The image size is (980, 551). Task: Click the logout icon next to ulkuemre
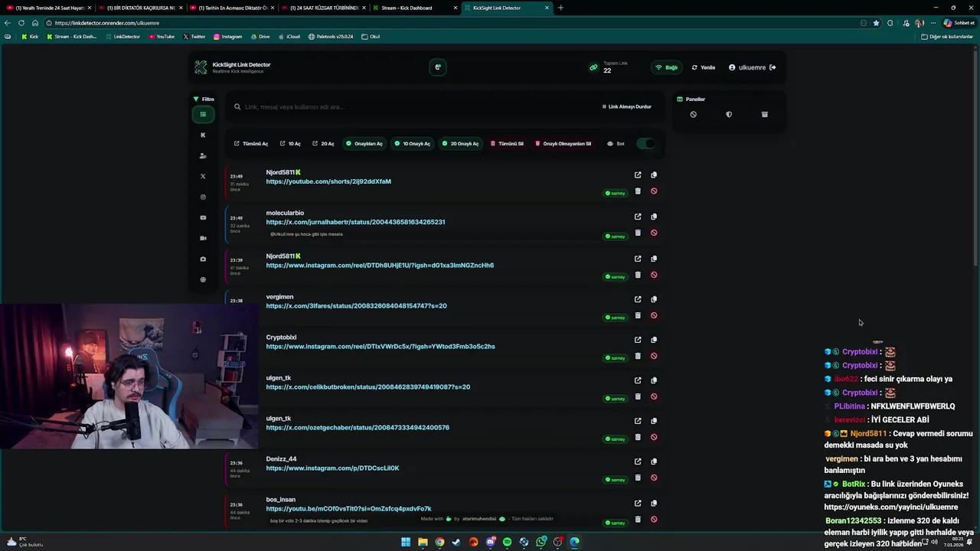click(773, 67)
